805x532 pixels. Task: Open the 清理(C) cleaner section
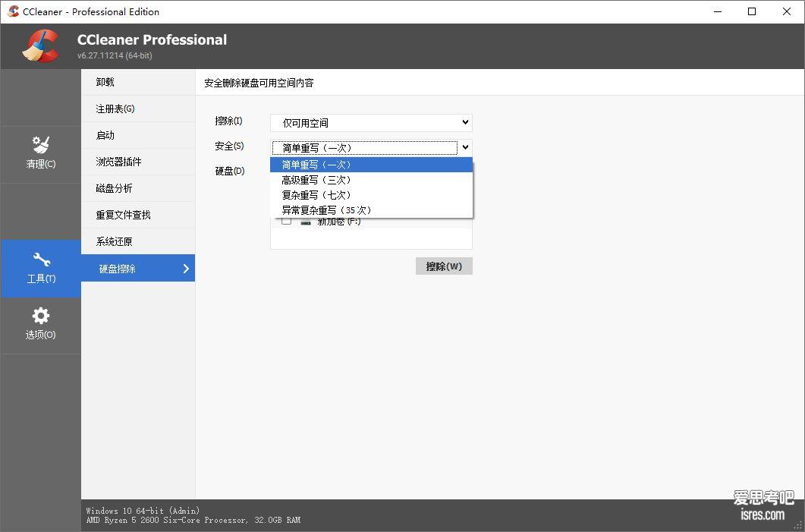tap(40, 154)
